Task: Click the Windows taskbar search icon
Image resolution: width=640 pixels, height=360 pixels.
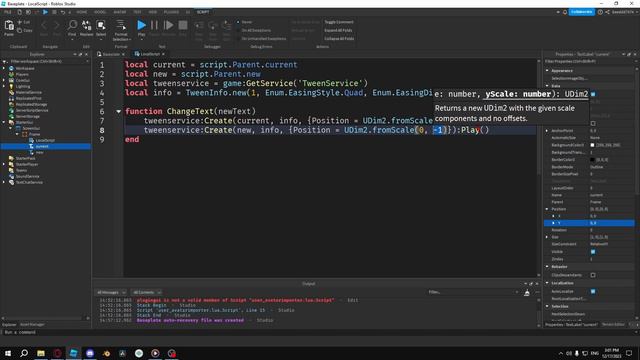Action: pos(24,353)
